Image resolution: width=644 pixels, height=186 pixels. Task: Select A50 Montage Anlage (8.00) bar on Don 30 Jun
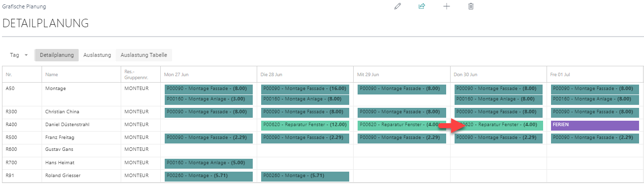pyautogui.click(x=499, y=99)
